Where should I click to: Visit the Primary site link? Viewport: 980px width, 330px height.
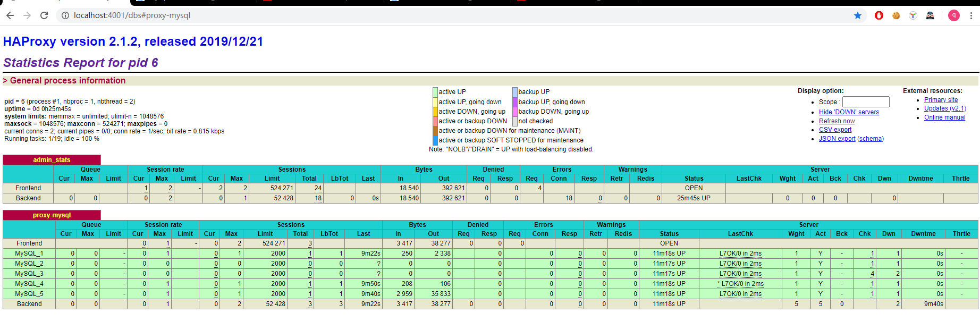[x=941, y=100]
